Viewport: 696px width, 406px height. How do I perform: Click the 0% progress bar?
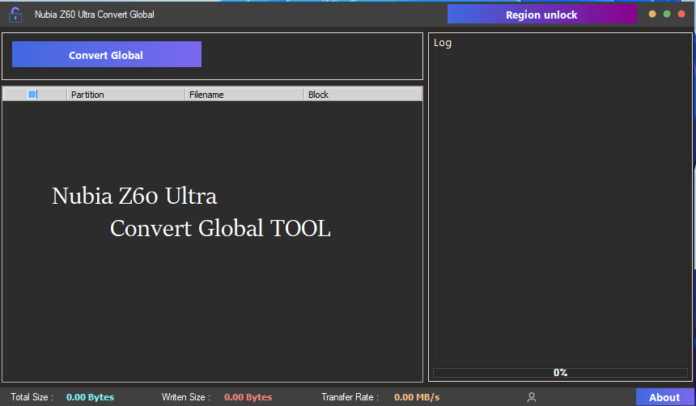click(560, 372)
